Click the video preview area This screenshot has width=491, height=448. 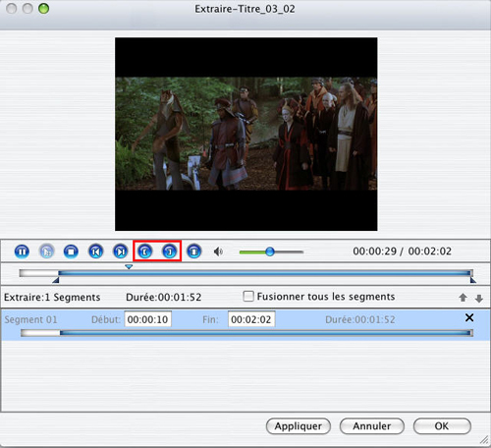pyautogui.click(x=246, y=134)
